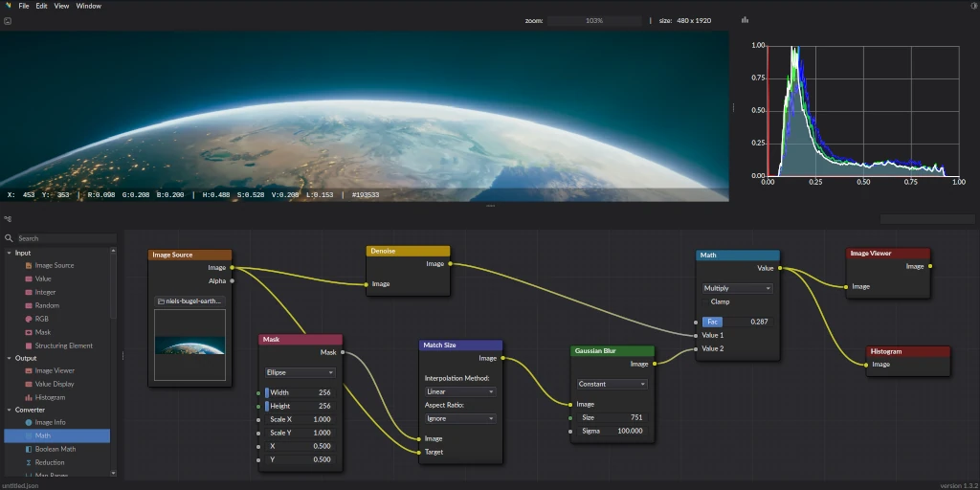Open the Constant dropdown in Gaussian Blur node
The image size is (980, 490).
click(612, 385)
